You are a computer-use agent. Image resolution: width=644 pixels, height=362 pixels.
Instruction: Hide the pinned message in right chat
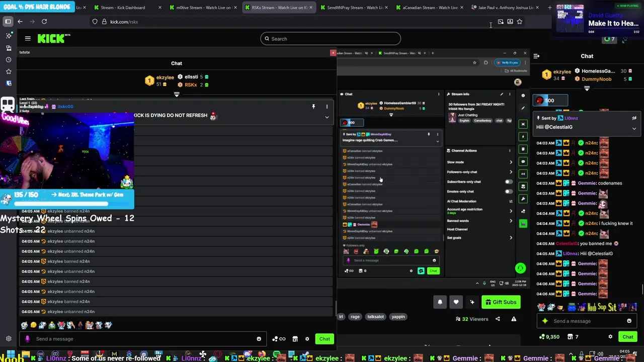coord(634,118)
